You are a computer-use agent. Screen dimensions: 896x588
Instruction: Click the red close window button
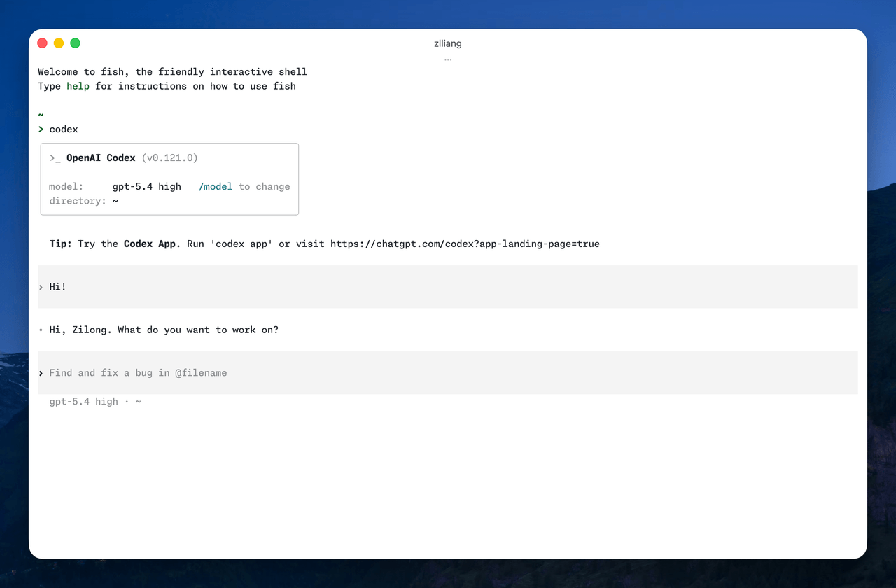click(x=42, y=43)
